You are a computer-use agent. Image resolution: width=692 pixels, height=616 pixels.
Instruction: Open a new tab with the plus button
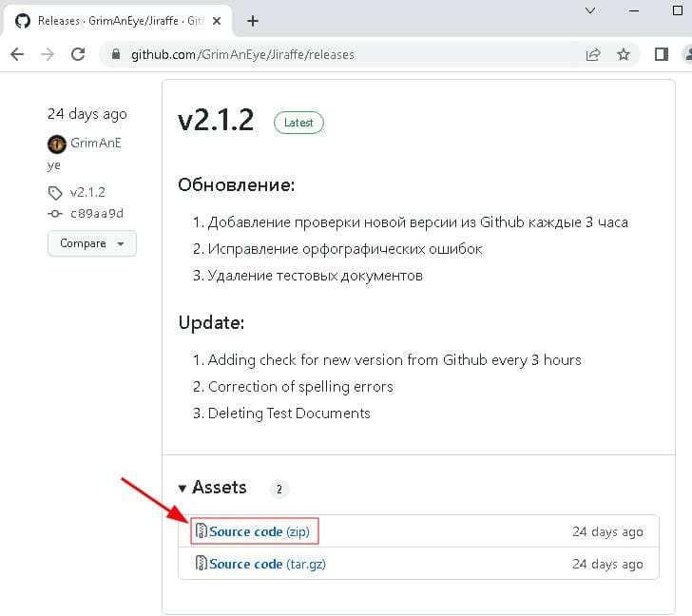253,21
